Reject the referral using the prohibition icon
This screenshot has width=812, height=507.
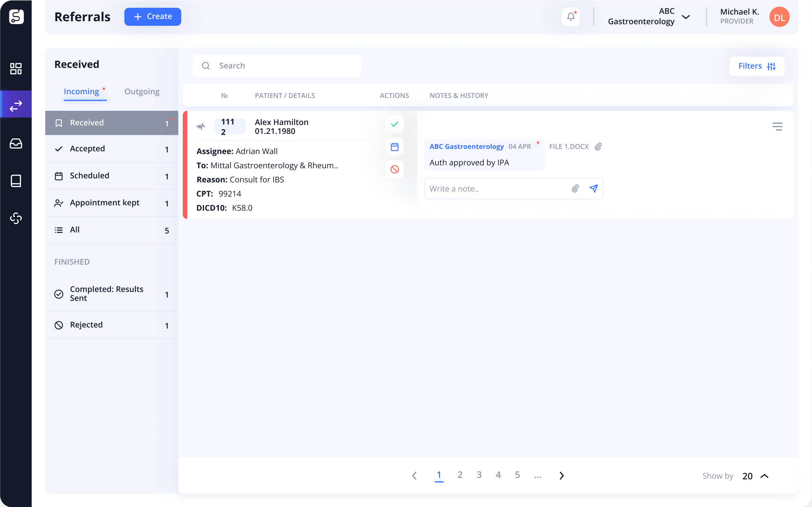point(394,169)
